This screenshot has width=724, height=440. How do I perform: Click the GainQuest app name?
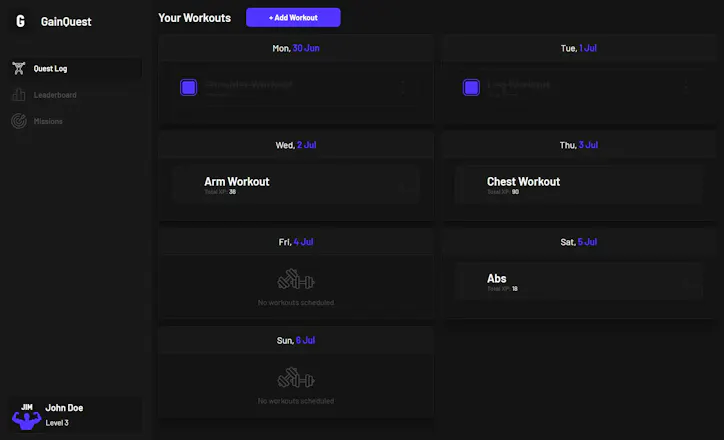click(x=66, y=21)
